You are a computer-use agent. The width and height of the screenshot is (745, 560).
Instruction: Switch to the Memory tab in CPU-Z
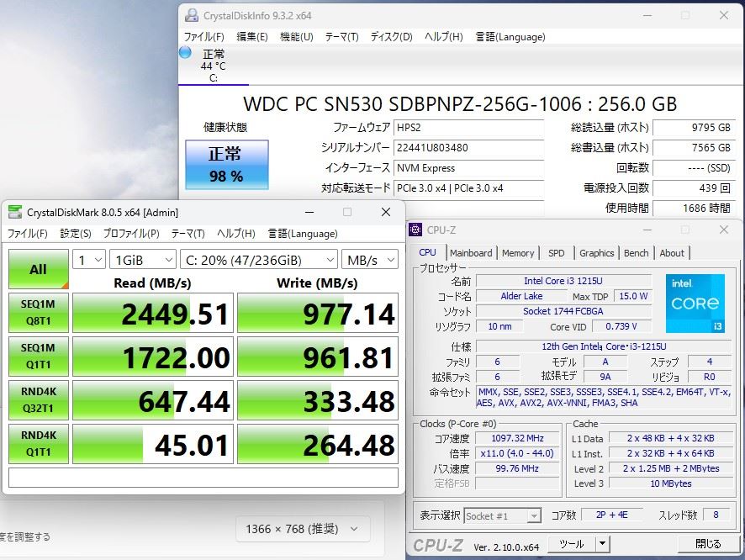click(518, 253)
